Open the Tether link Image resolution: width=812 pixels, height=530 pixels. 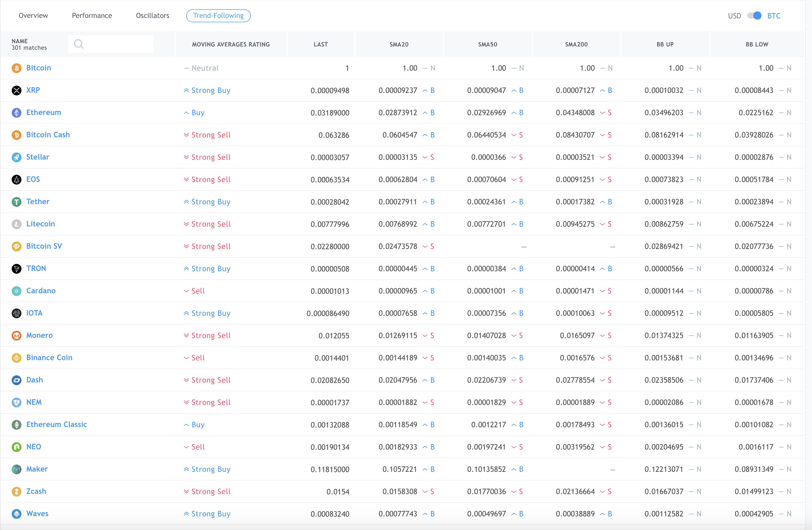38,202
